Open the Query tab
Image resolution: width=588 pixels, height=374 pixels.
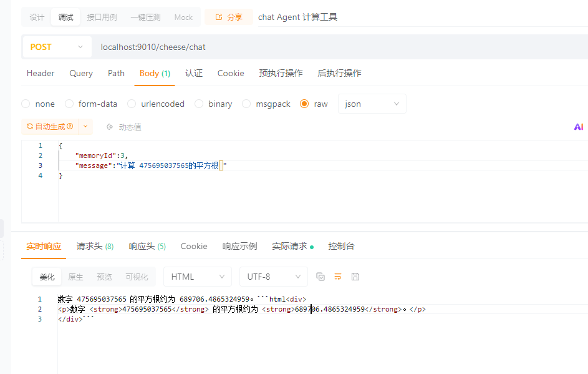click(x=81, y=73)
